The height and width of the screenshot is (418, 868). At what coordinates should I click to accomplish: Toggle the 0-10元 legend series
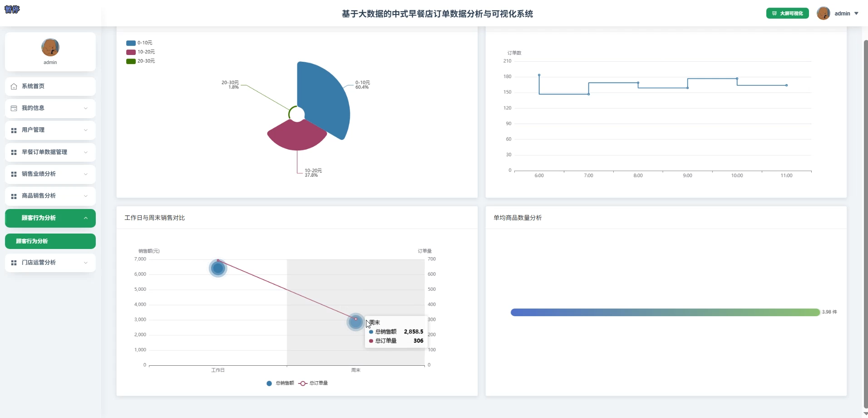click(x=139, y=43)
